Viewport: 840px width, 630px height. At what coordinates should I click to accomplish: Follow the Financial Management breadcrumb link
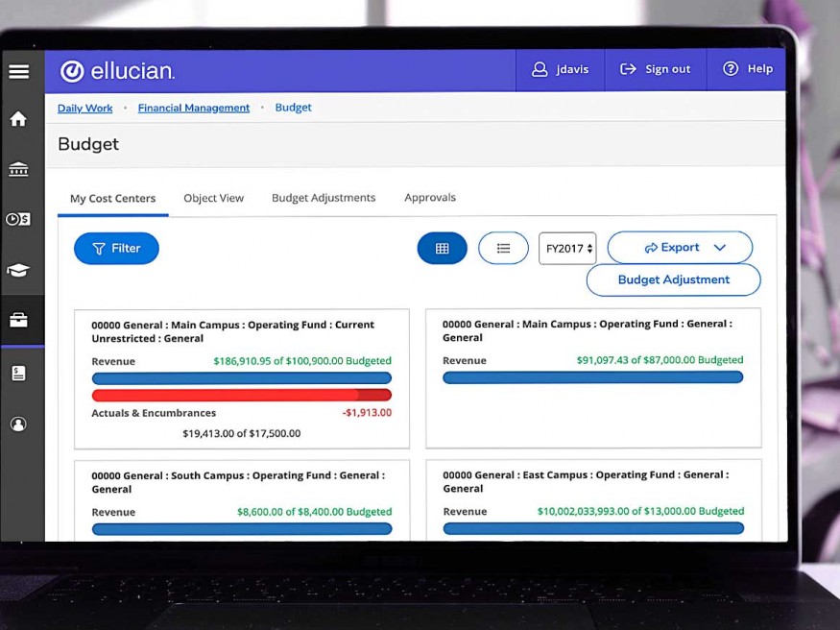point(194,108)
